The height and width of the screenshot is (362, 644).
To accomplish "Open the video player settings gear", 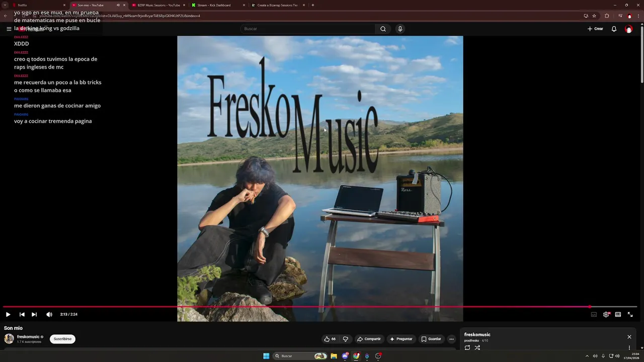I will pyautogui.click(x=606, y=314).
